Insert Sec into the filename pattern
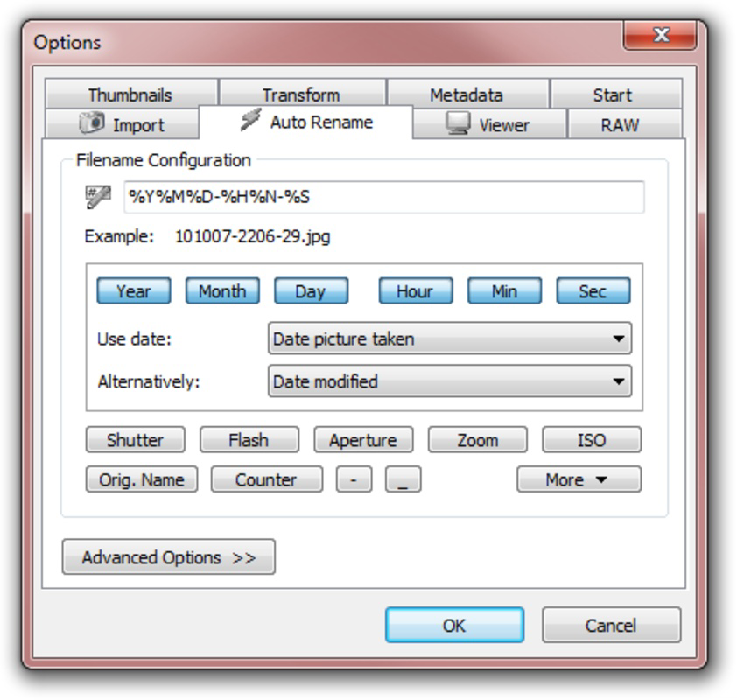The height and width of the screenshot is (700, 737). click(593, 290)
